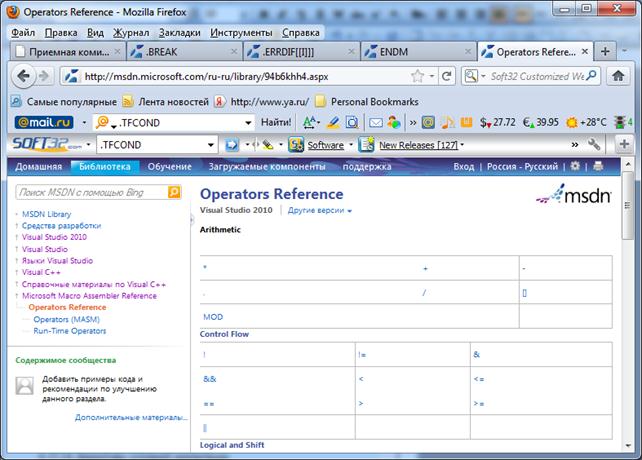The width and height of the screenshot is (642, 460).
Task: Click the printer icon in MSDN header
Action: point(598,166)
